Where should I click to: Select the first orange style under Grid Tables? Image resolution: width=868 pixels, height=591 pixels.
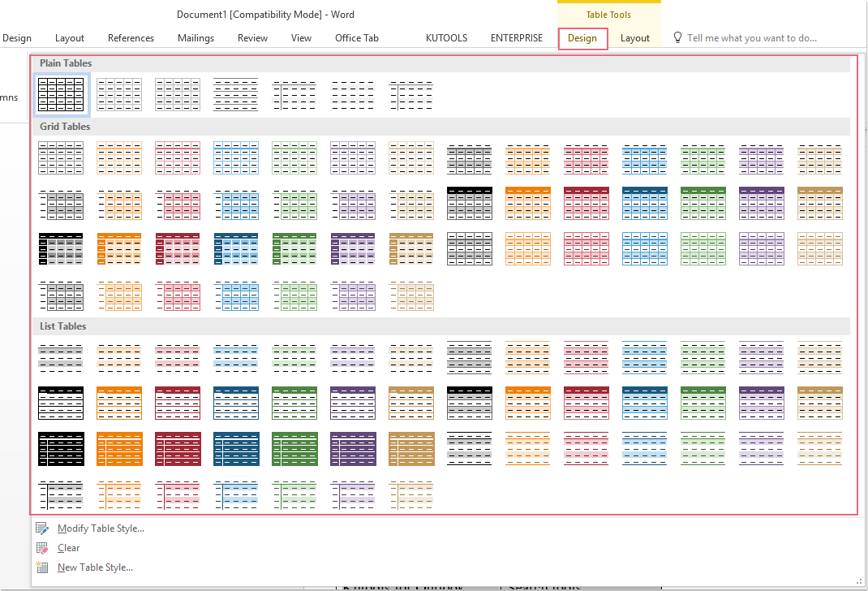(x=119, y=157)
